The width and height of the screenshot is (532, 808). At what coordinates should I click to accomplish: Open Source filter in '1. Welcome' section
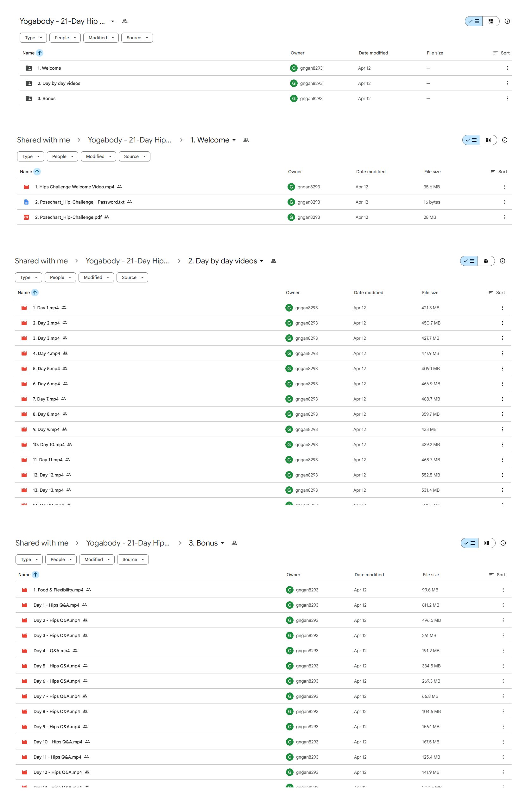tap(135, 156)
